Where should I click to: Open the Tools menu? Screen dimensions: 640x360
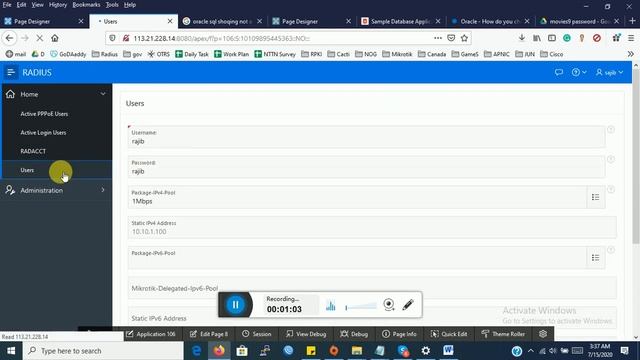pyautogui.click(x=112, y=5)
